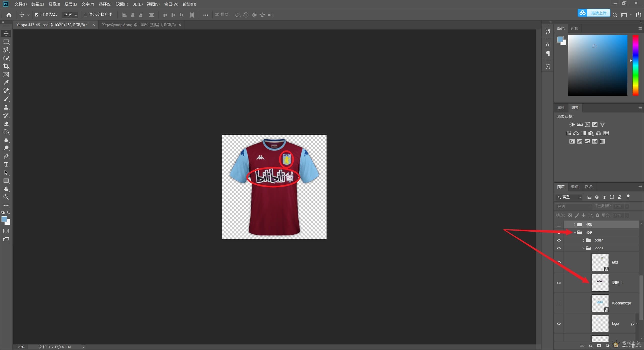644x350 pixels.
Task: Select the Pen tool
Action: click(6, 156)
